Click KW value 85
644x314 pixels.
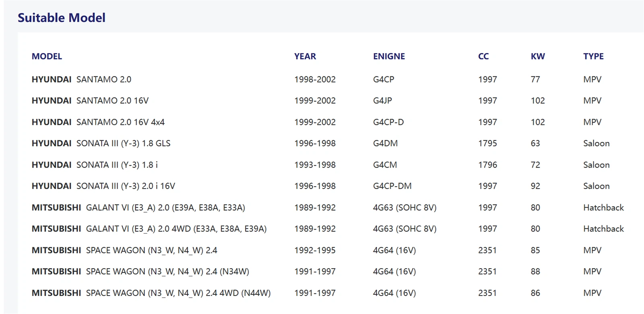tap(535, 250)
